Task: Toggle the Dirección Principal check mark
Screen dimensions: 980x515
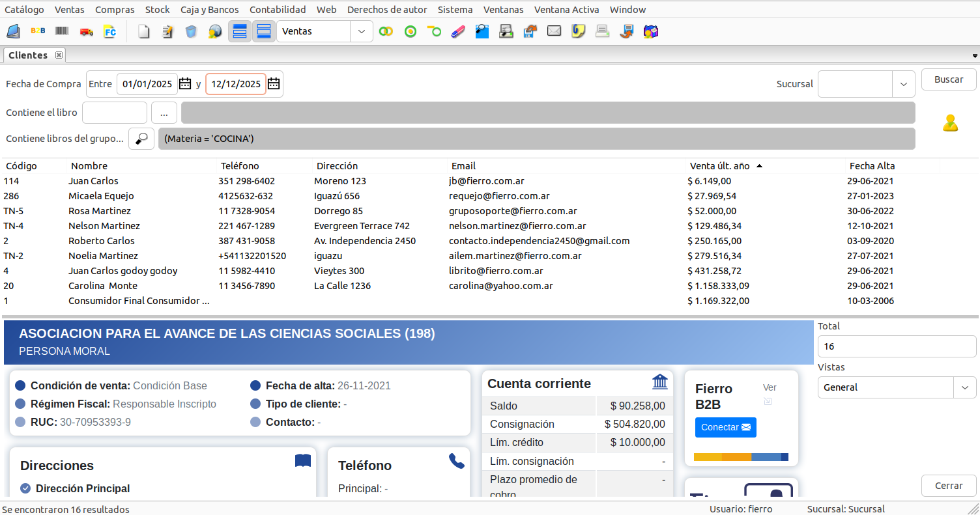Action: tap(25, 488)
